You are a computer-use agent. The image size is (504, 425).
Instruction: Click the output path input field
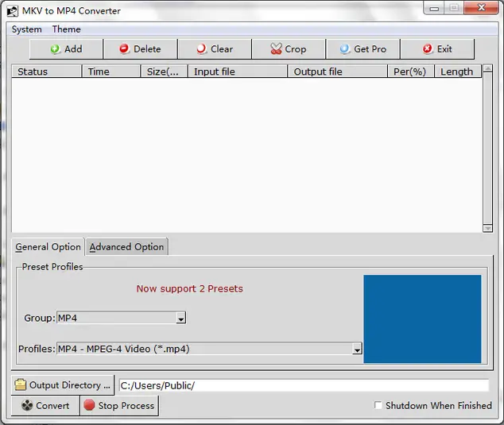(x=304, y=385)
